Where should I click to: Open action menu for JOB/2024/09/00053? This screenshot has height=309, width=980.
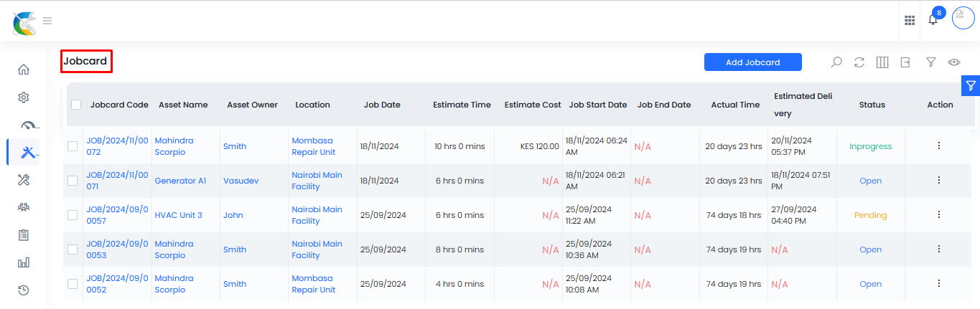coord(938,249)
